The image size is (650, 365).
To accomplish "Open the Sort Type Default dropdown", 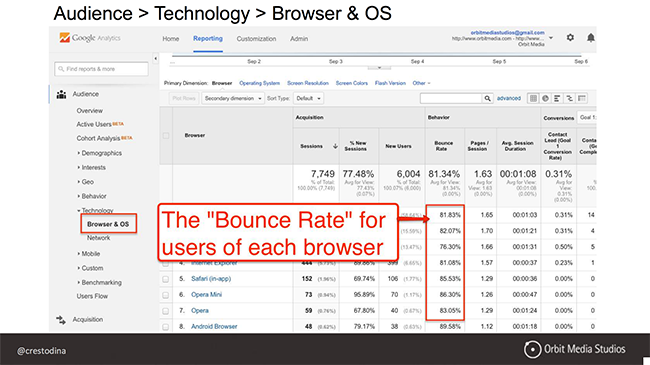I will point(309,98).
